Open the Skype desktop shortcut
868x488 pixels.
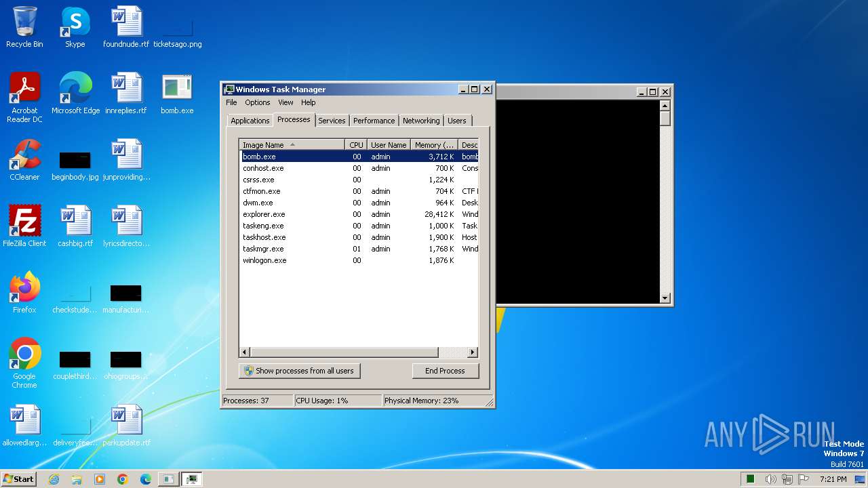coord(75,27)
